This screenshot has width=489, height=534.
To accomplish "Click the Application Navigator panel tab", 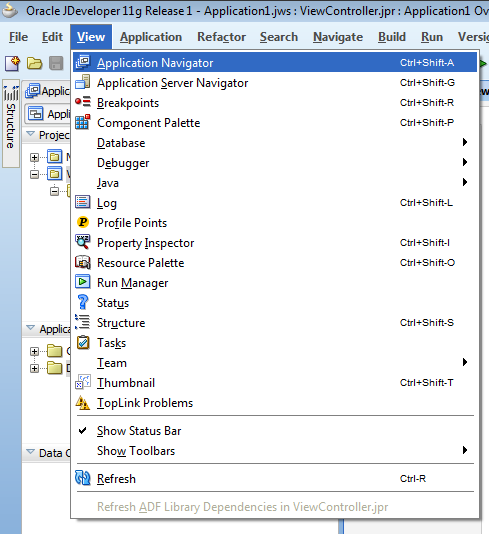I will click(47, 91).
